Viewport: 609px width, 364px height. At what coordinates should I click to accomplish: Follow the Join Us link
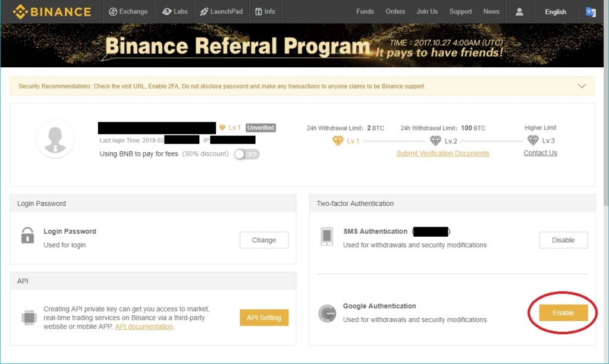(427, 12)
